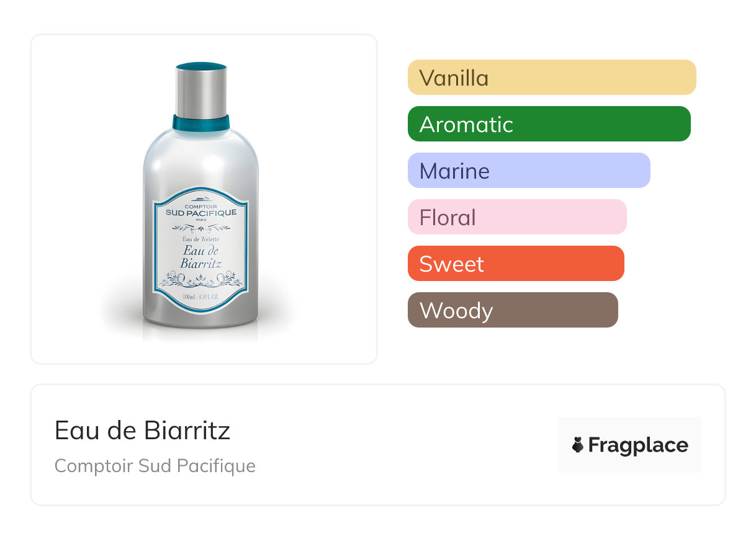Click the Comptoir Sud Pacifique brand subtitle
This screenshot has width=756, height=536.
[155, 466]
